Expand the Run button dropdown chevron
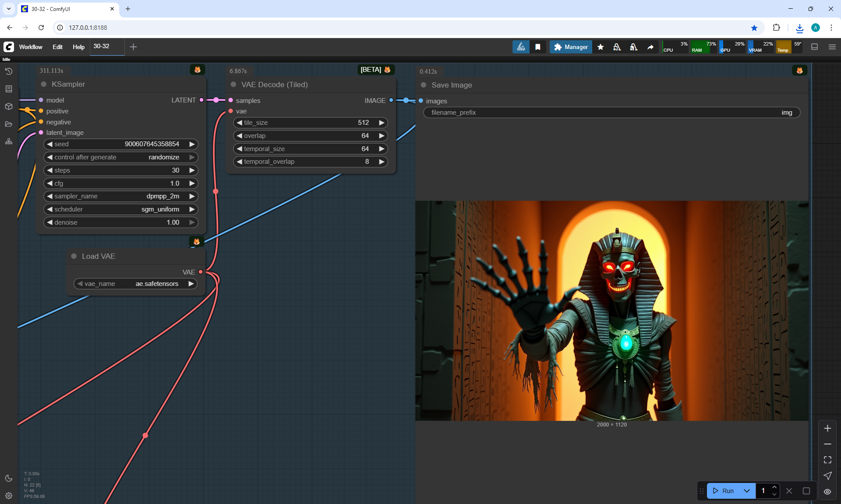 pyautogui.click(x=747, y=491)
